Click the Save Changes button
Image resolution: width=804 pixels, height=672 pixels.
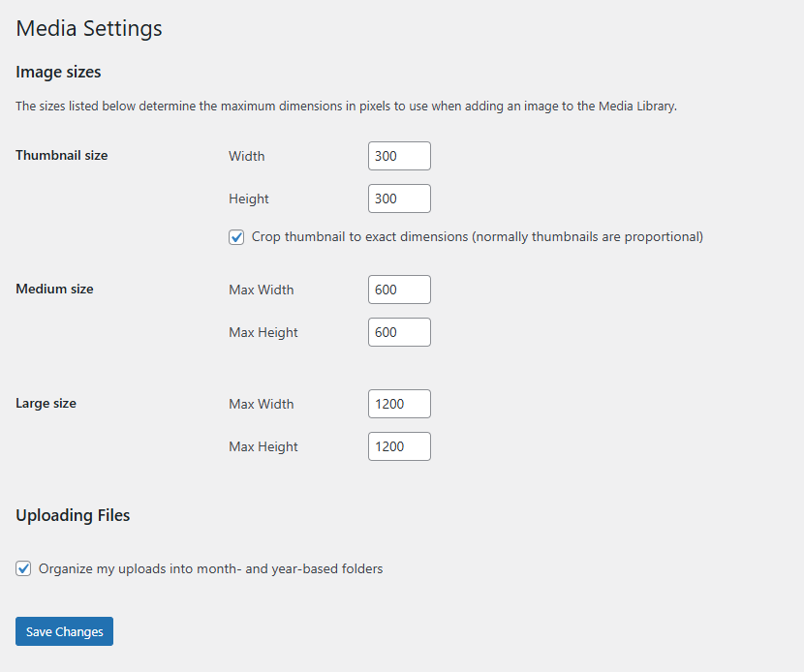(64, 631)
